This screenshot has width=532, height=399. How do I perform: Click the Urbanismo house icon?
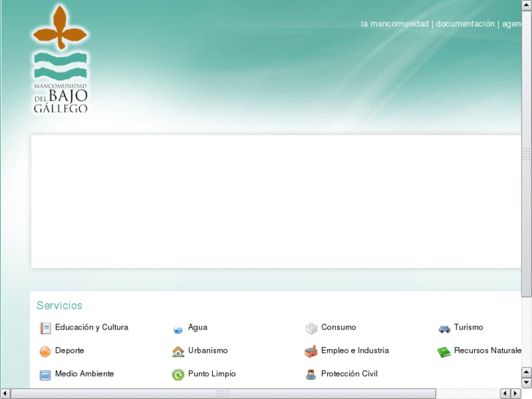coord(178,351)
